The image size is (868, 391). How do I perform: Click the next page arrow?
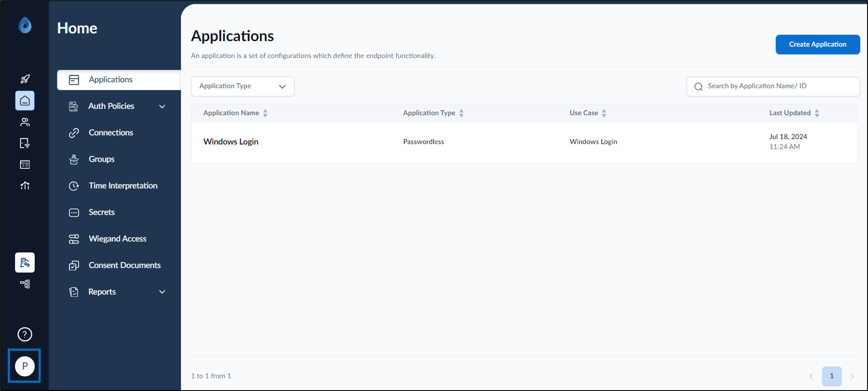pyautogui.click(x=852, y=376)
